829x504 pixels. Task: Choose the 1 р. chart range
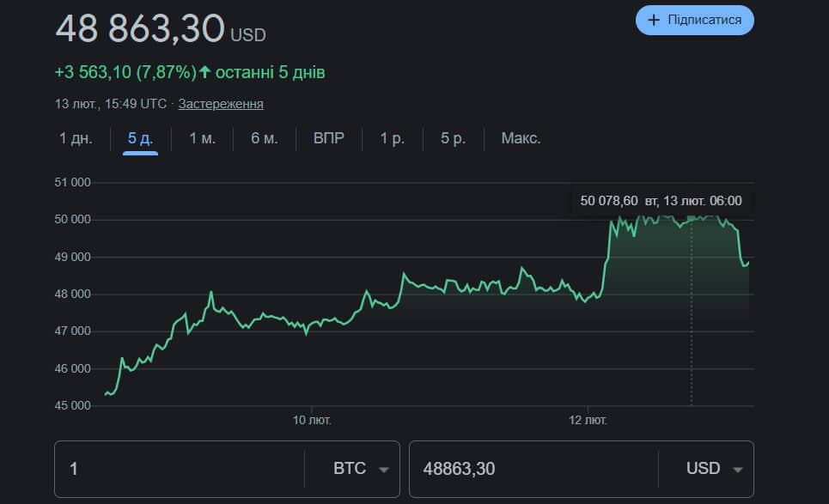pos(393,138)
